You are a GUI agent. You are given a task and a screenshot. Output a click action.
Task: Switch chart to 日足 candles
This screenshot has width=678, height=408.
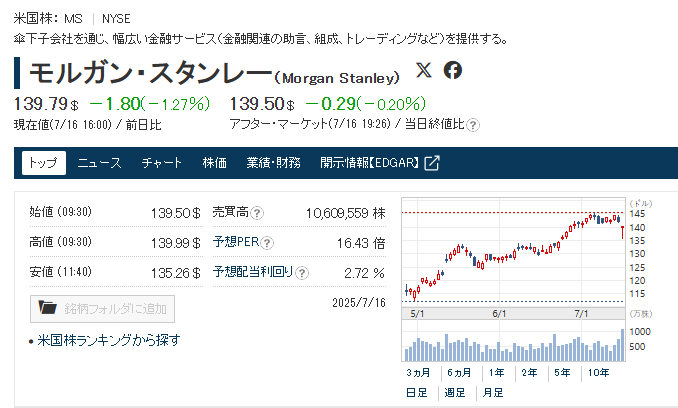click(416, 392)
